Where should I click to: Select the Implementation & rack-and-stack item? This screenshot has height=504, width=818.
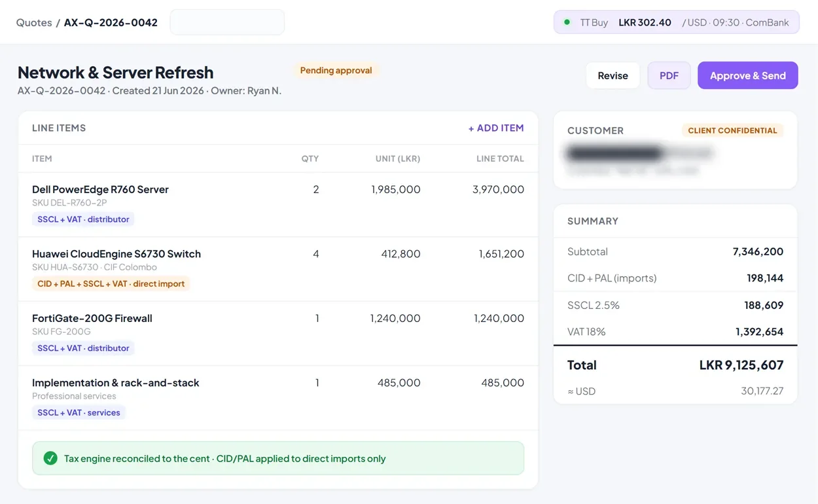[116, 382]
